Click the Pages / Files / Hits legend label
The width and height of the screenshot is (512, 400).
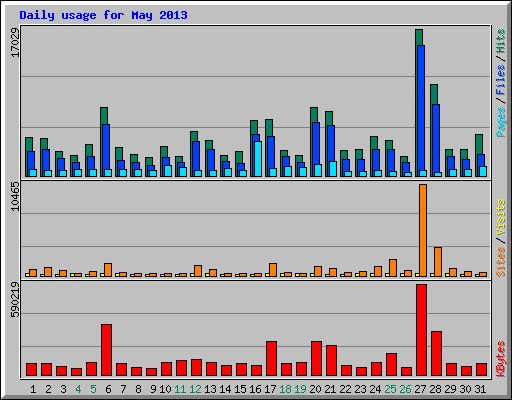pos(500,83)
